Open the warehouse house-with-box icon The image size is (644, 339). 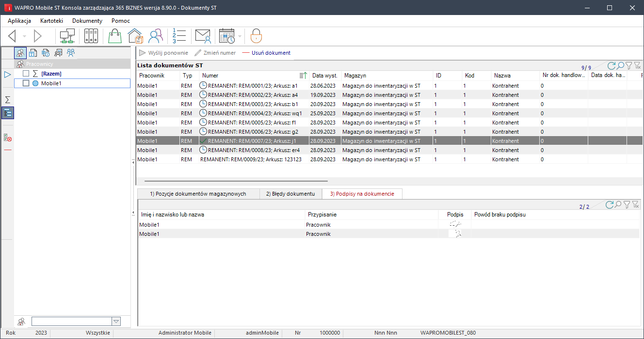(135, 36)
